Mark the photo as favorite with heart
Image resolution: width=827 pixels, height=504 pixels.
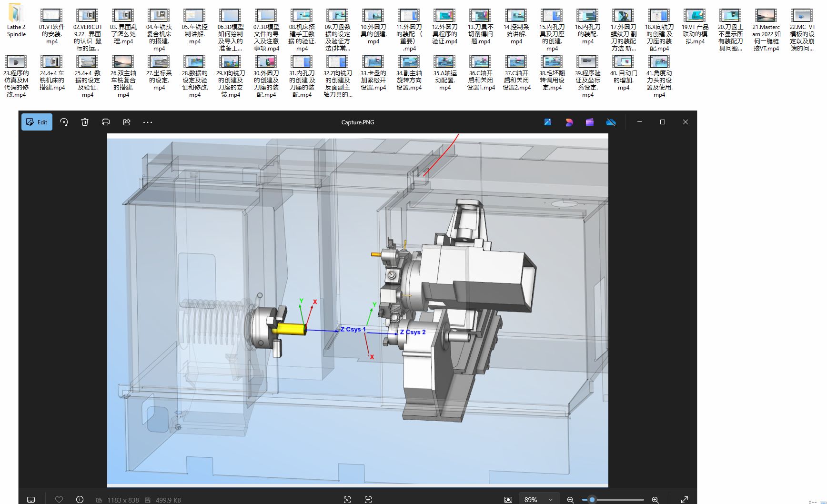click(59, 499)
